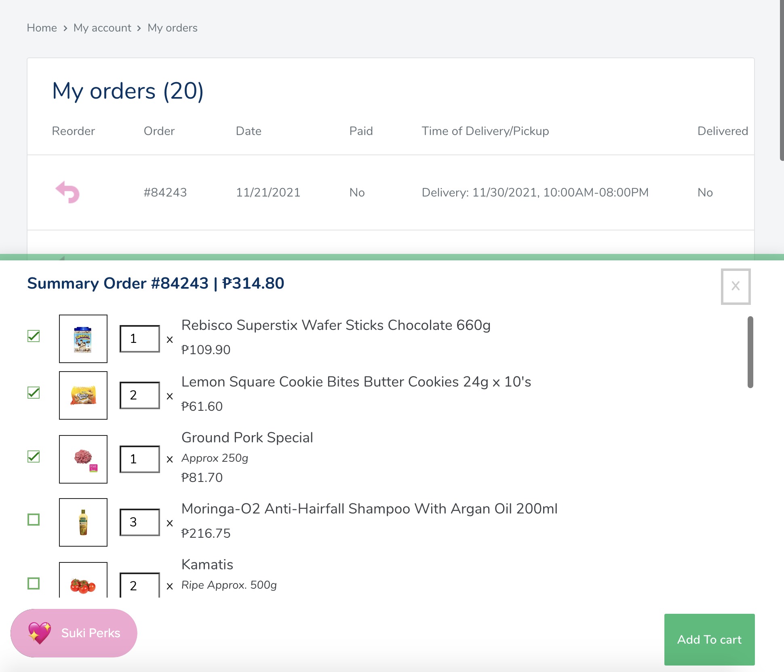Screen dimensions: 784x672
Task: Open My orders breadcrumb link
Action: click(x=173, y=28)
